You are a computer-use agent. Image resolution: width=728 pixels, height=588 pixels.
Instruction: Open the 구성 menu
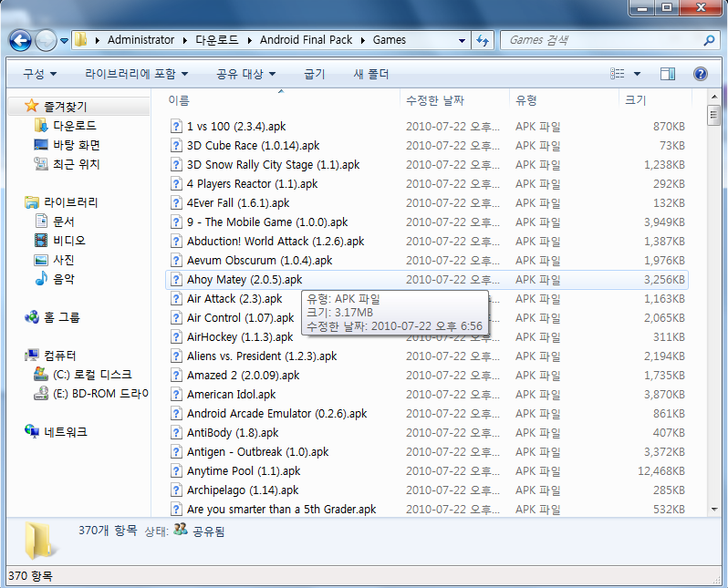[x=39, y=74]
